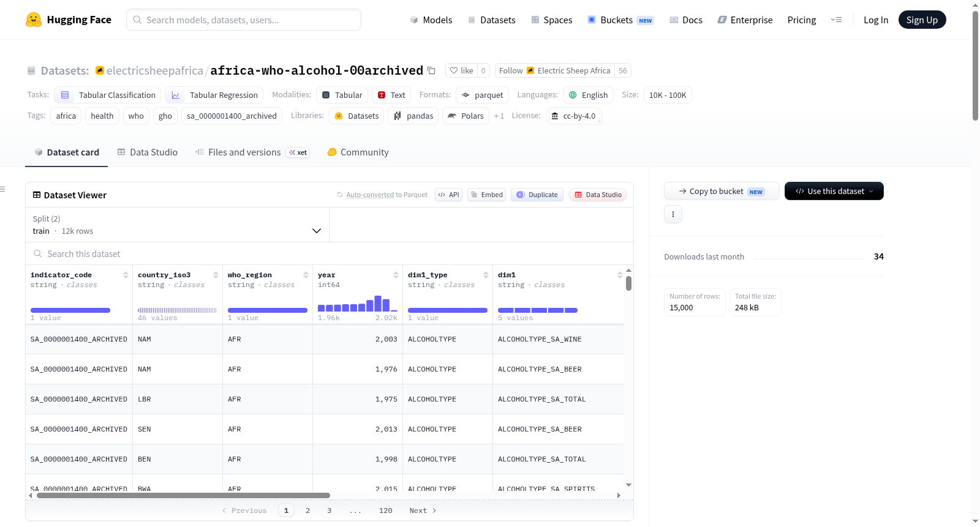Image resolution: width=980 pixels, height=527 pixels.
Task: Select the africa tag
Action: [x=66, y=116]
